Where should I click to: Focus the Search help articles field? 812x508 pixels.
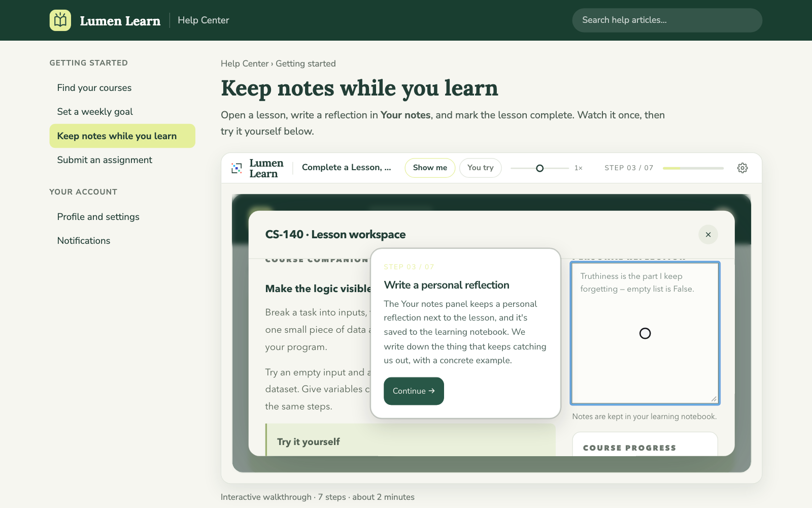pyautogui.click(x=667, y=20)
